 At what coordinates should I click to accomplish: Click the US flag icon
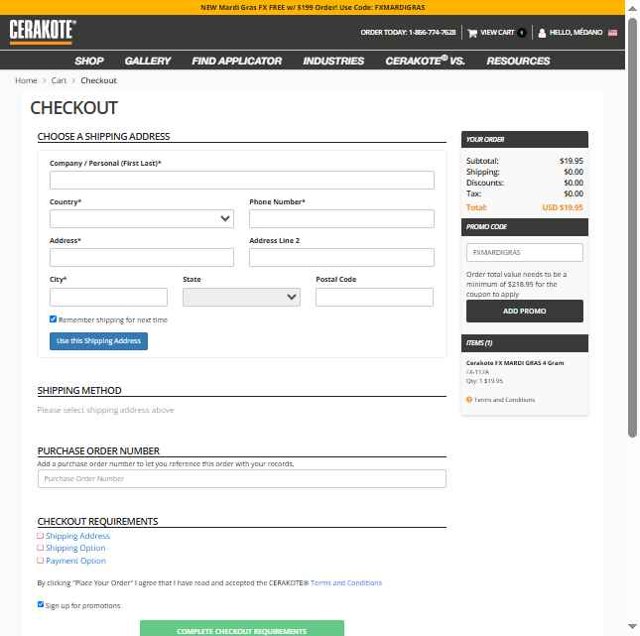[x=612, y=33]
